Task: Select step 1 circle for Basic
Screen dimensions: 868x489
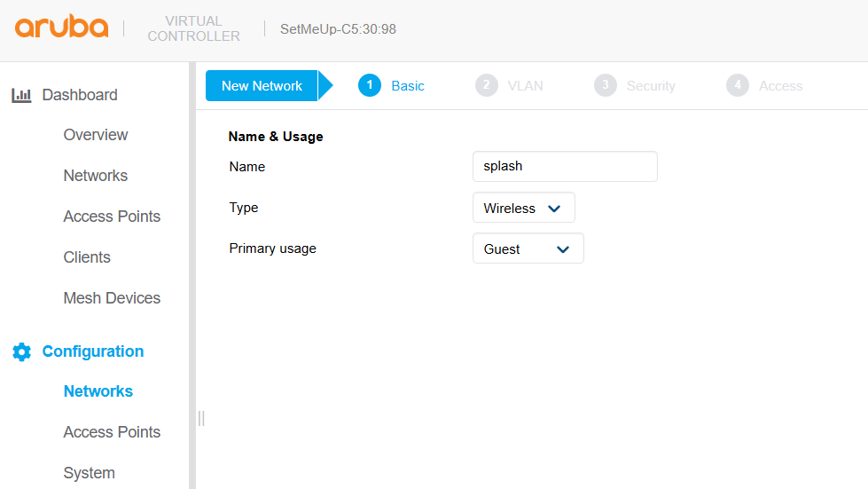Action: [369, 85]
